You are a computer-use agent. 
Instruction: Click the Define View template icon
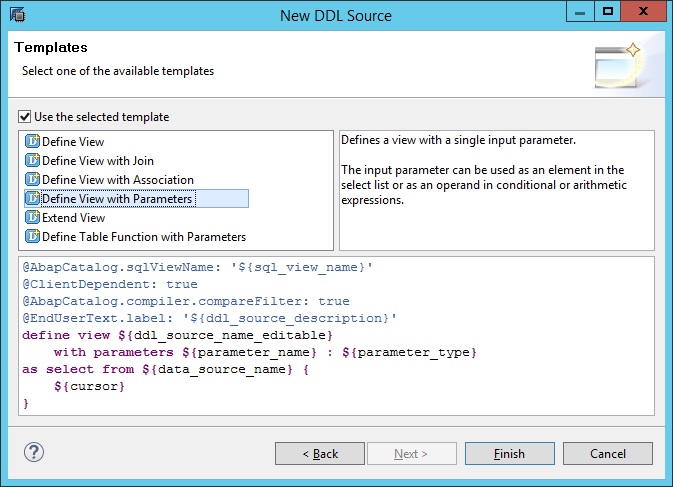coord(32,141)
